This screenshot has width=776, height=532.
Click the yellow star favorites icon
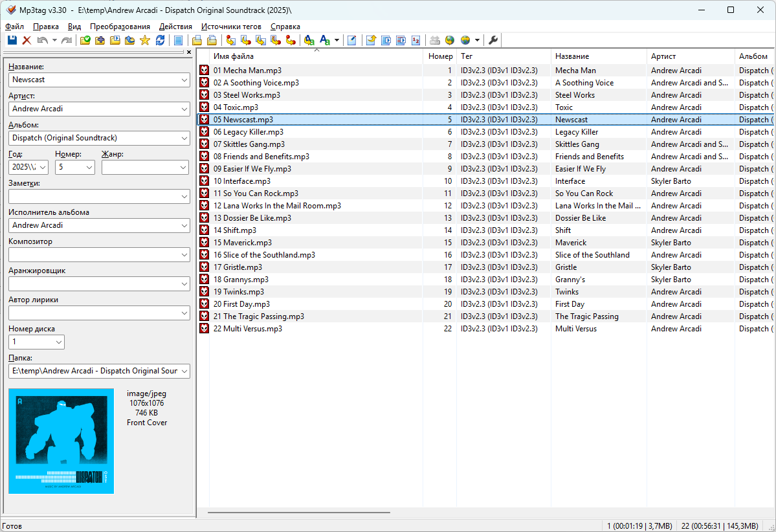coord(144,40)
